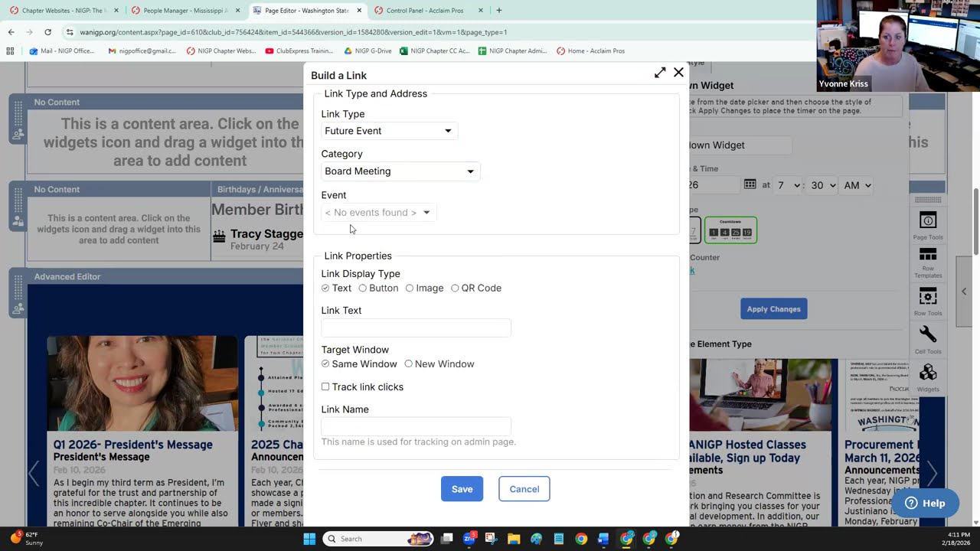
Task: Open the Windows Start menu
Action: [x=309, y=539]
